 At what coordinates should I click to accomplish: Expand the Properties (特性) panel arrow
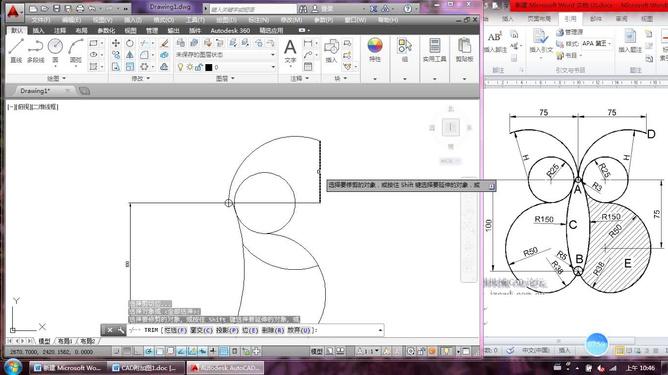pos(375,79)
